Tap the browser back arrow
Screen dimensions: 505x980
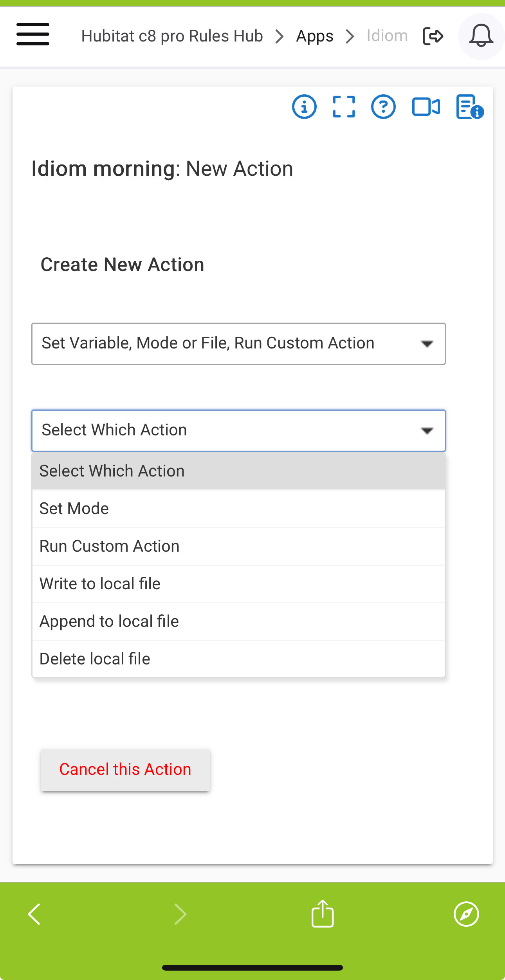coord(34,914)
